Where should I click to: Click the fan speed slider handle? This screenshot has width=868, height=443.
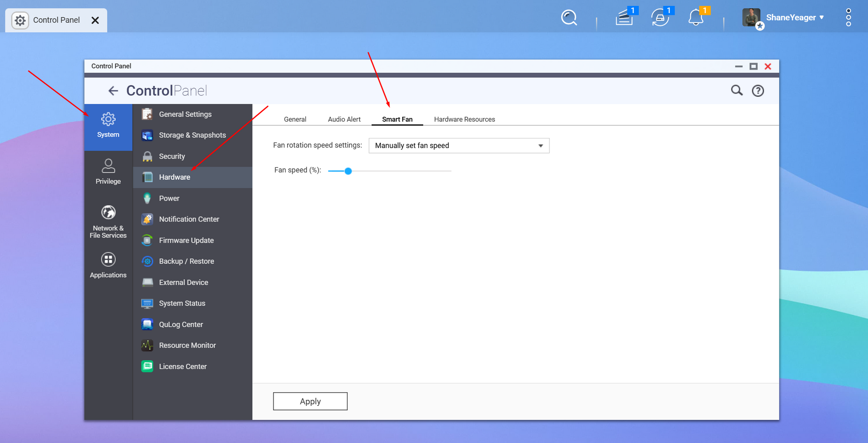[348, 171]
